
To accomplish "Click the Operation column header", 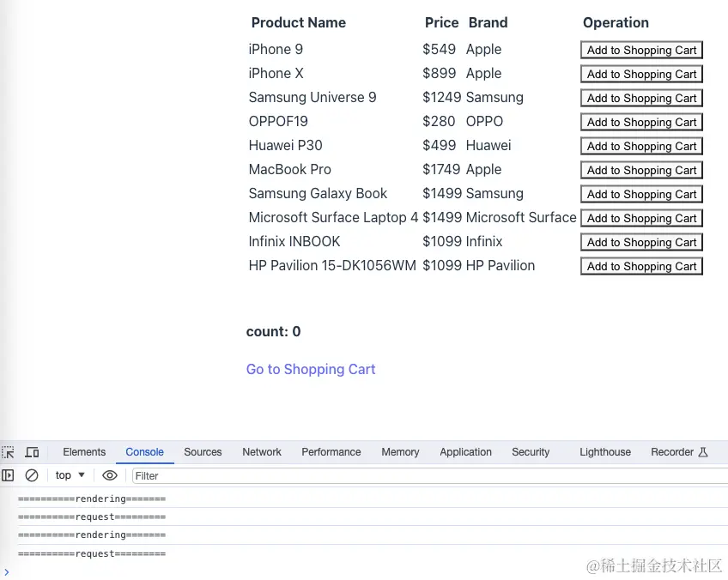I will [x=616, y=22].
